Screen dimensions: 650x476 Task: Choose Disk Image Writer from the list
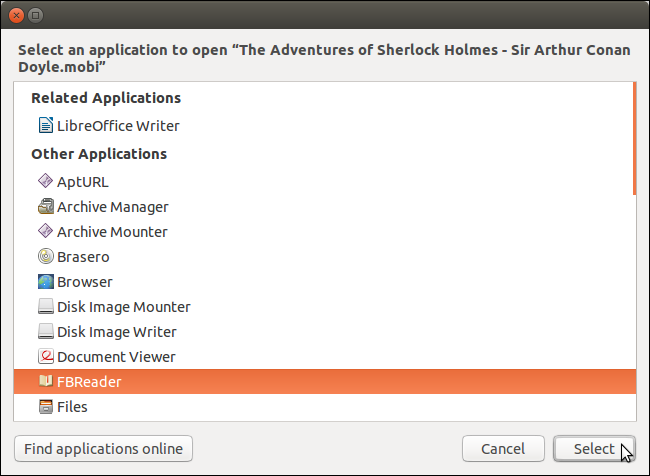pyautogui.click(x=116, y=332)
